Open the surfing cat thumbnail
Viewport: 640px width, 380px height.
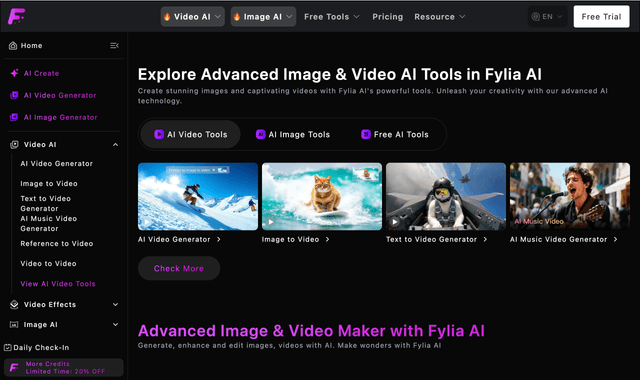coord(322,196)
